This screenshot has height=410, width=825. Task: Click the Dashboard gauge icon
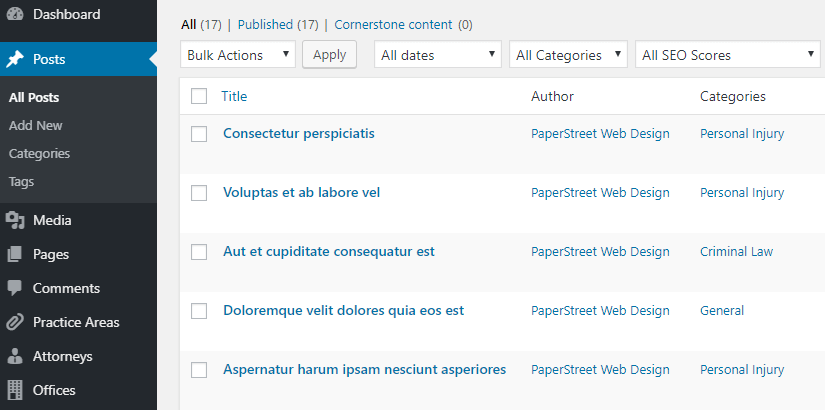pyautogui.click(x=15, y=14)
